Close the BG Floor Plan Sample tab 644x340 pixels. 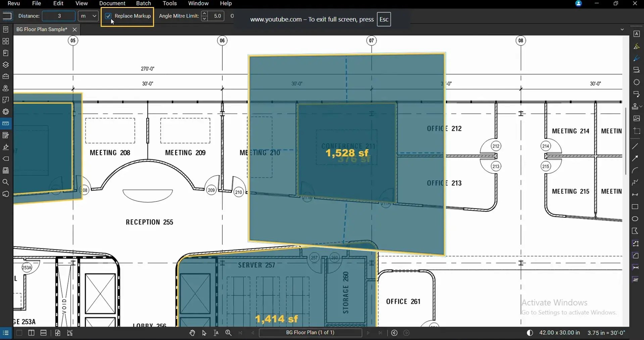tap(75, 30)
